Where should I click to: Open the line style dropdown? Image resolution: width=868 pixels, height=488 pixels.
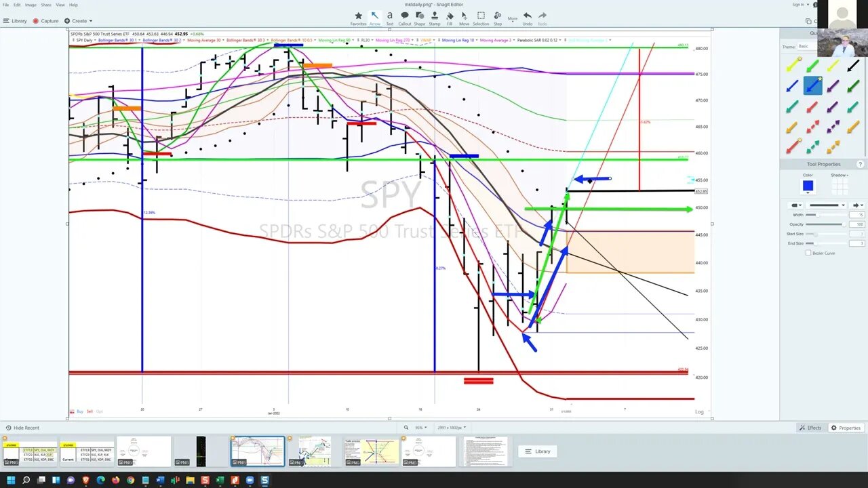827,205
